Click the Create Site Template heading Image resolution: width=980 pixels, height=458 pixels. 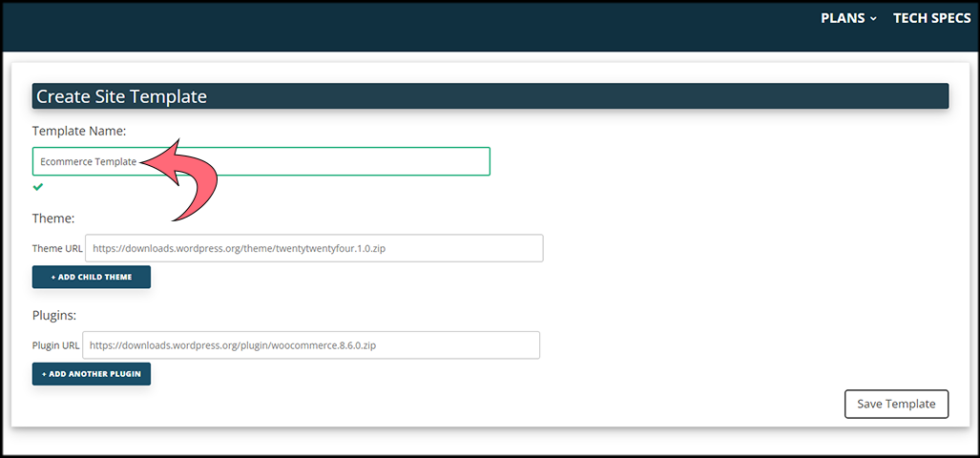[121, 96]
